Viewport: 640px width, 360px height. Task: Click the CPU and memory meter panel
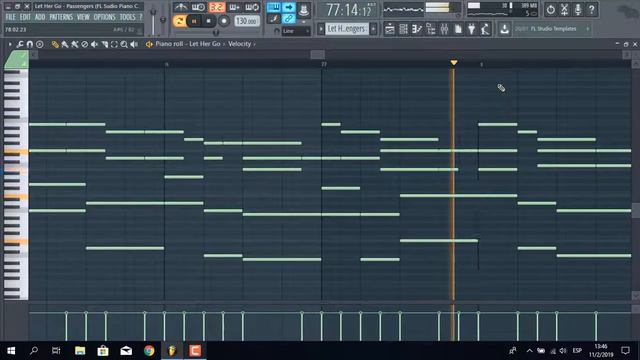(502, 10)
